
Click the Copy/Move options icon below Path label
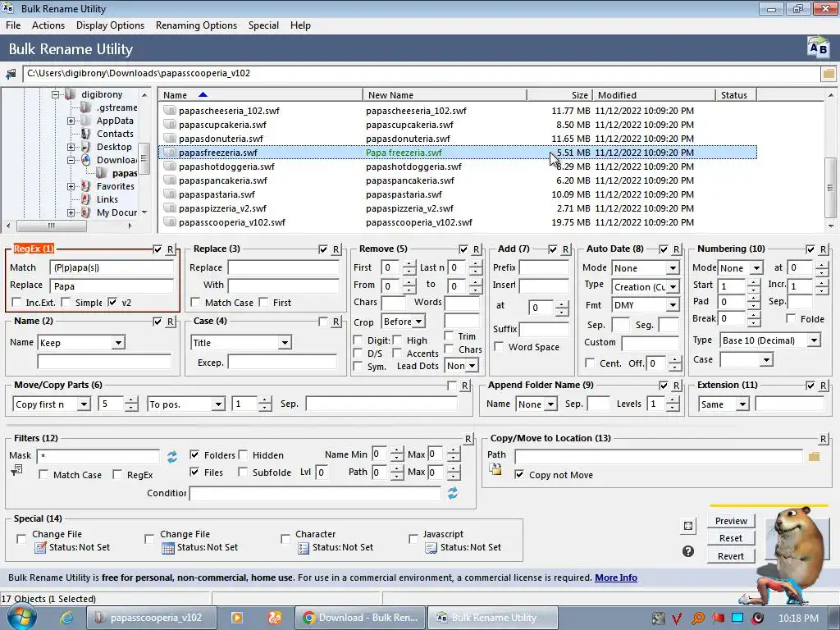click(x=495, y=470)
